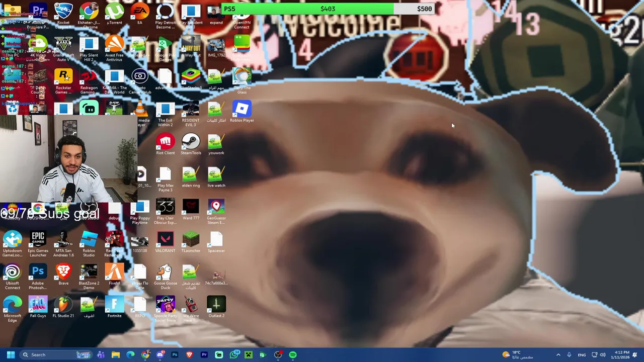The width and height of the screenshot is (644, 362).
Task: Open File Explorer from the taskbar
Action: pos(116,355)
